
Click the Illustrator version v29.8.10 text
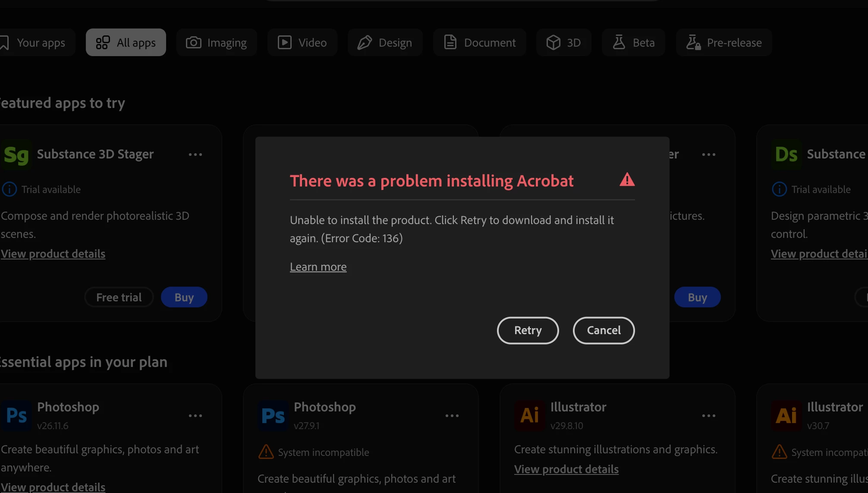(567, 426)
